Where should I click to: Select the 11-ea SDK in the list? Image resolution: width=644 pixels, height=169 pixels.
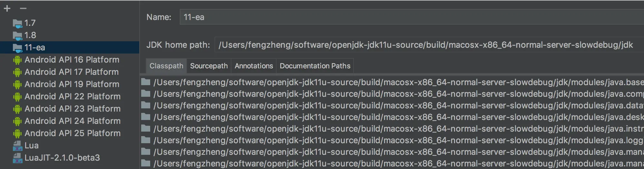(35, 48)
